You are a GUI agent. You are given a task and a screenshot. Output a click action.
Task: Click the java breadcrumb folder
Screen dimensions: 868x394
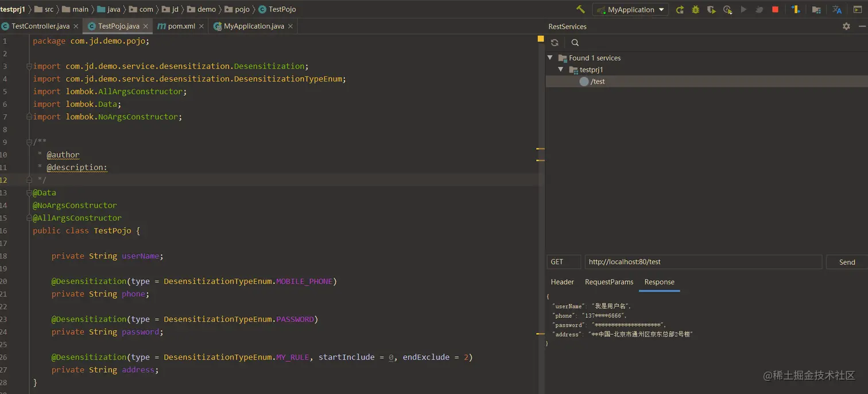click(x=108, y=9)
